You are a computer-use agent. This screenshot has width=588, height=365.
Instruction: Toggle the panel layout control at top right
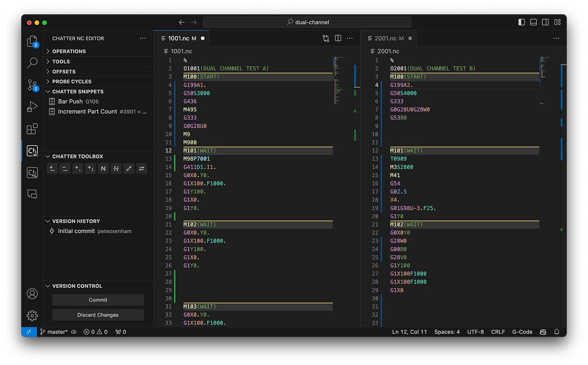pos(533,22)
